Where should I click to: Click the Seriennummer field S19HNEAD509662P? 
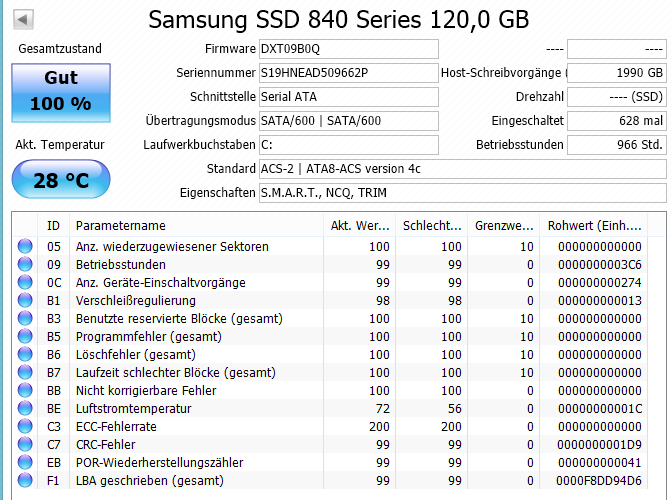coord(349,73)
